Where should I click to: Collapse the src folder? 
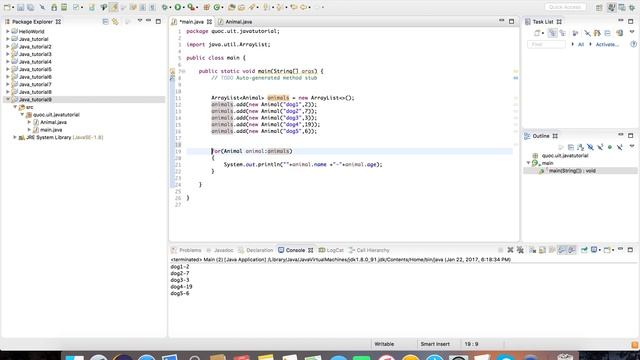pyautogui.click(x=15, y=107)
